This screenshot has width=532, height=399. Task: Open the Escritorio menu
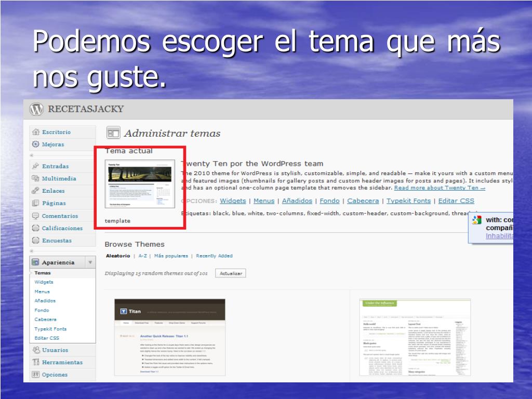pyautogui.click(x=56, y=132)
